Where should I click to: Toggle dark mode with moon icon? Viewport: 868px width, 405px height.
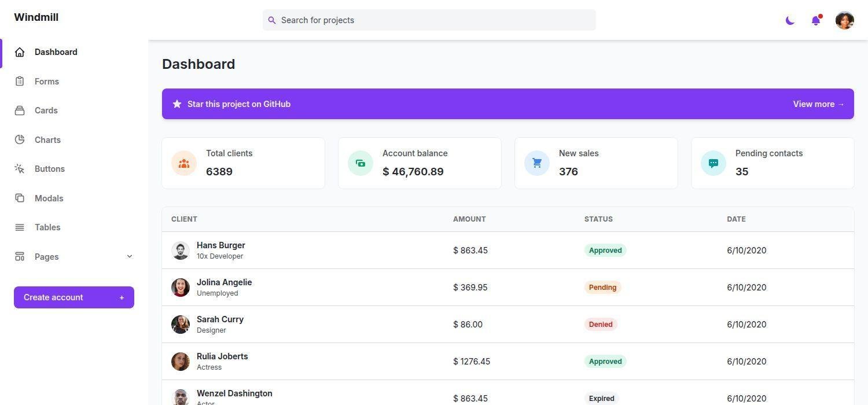tap(790, 21)
